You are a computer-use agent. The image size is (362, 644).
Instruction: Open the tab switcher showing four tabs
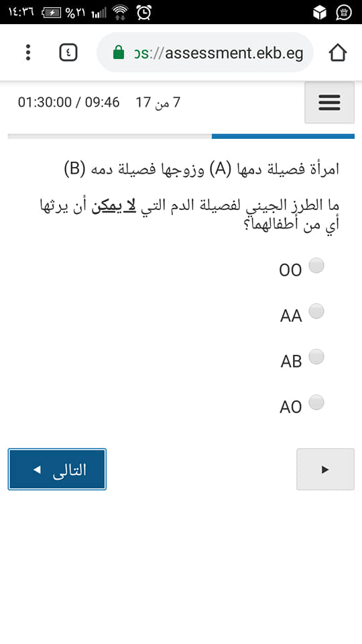[68, 52]
